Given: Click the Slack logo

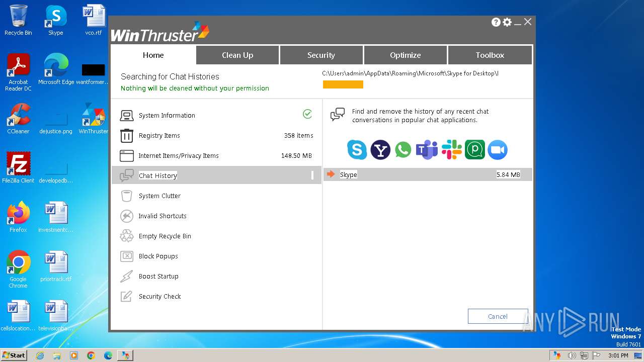Looking at the screenshot, I should (452, 150).
